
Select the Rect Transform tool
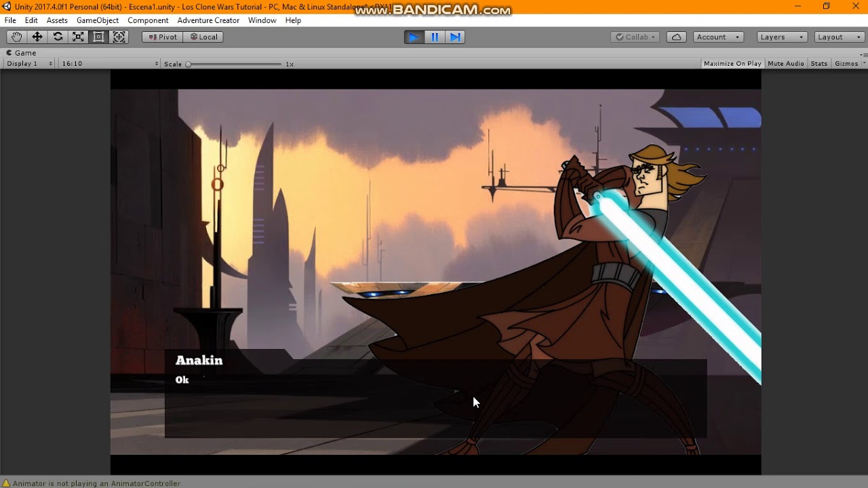[98, 37]
